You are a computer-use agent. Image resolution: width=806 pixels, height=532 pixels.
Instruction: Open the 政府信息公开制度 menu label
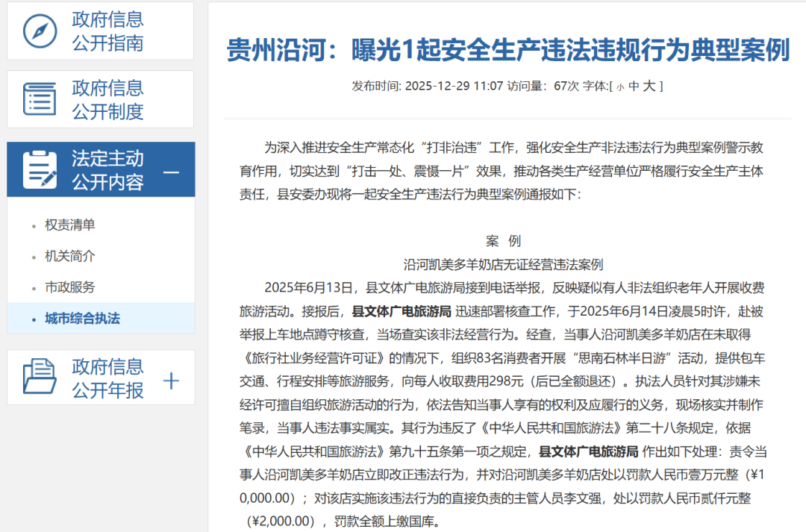(107, 100)
